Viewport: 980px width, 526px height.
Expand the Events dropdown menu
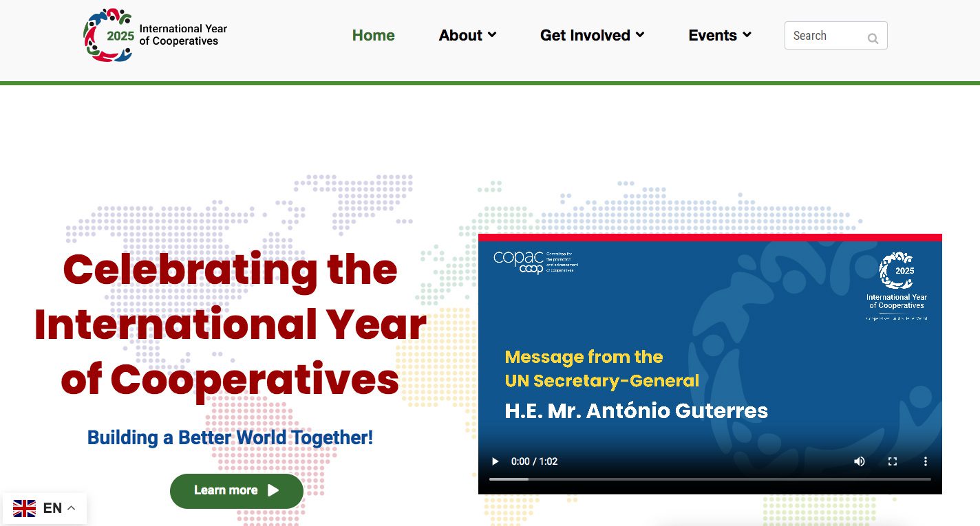pos(719,35)
